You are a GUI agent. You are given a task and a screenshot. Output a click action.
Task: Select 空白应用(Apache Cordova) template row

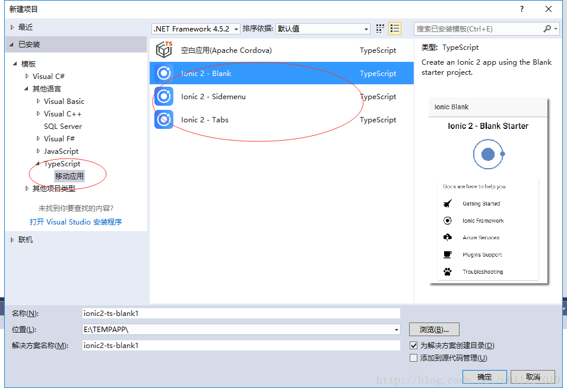(281, 50)
